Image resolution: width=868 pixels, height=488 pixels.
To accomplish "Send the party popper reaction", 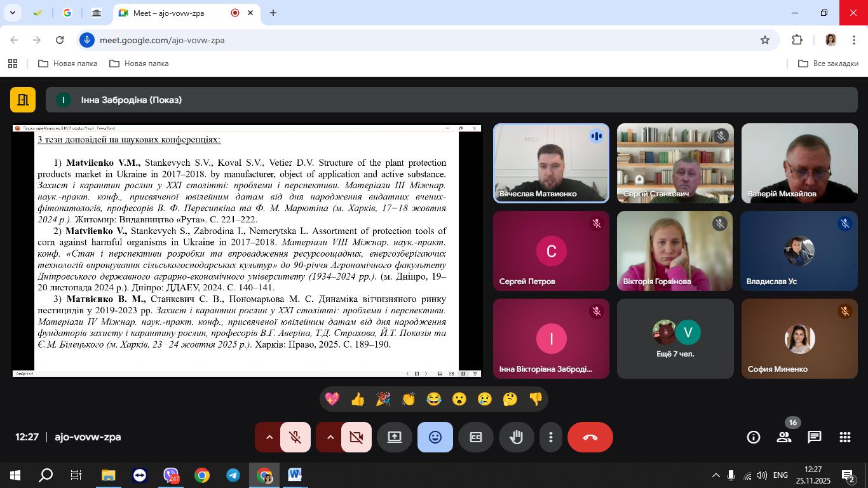I will coord(383,399).
